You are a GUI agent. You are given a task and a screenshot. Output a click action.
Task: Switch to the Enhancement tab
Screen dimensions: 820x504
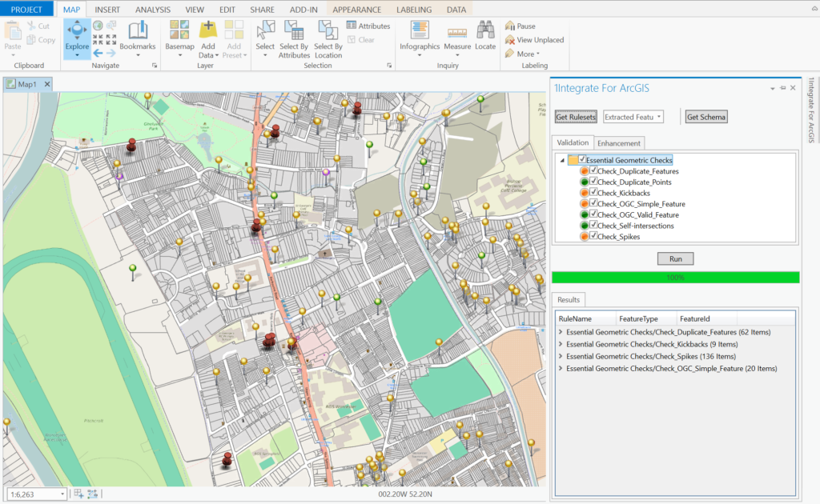pyautogui.click(x=618, y=142)
